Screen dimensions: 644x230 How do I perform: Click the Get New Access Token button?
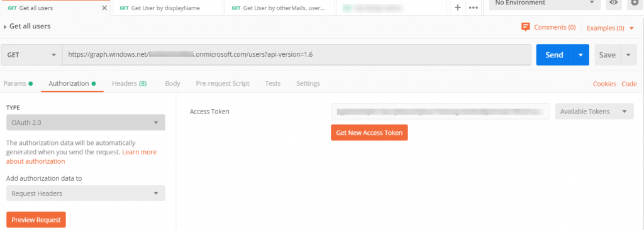(369, 132)
